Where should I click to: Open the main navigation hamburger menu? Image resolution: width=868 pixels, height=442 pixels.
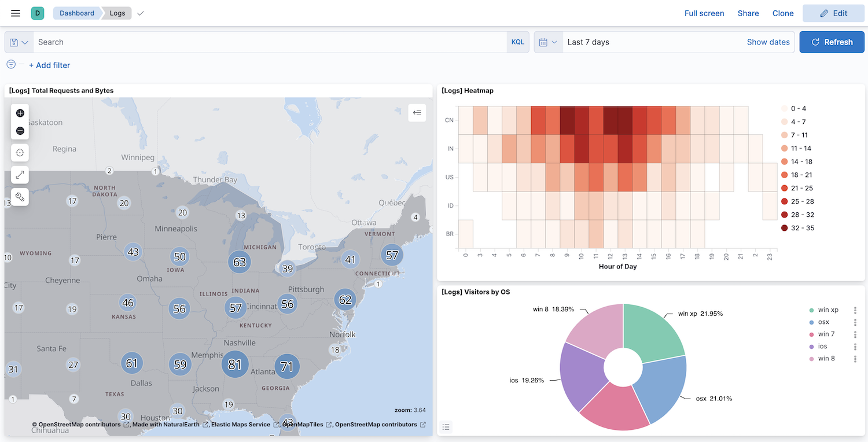(x=15, y=13)
